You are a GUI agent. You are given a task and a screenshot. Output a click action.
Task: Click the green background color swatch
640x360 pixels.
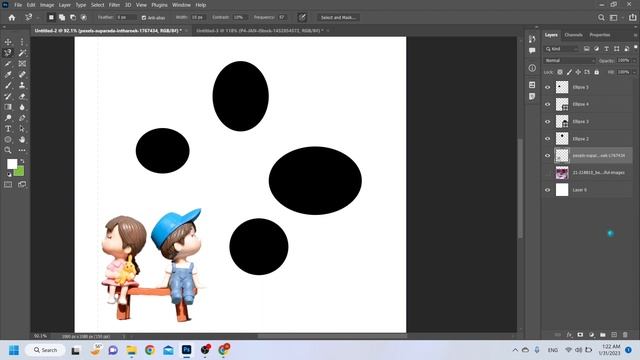20,172
